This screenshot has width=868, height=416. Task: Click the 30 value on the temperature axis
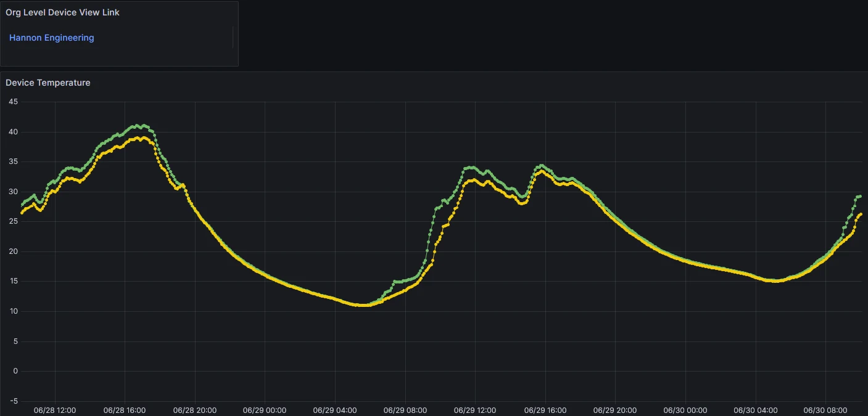coord(13,192)
